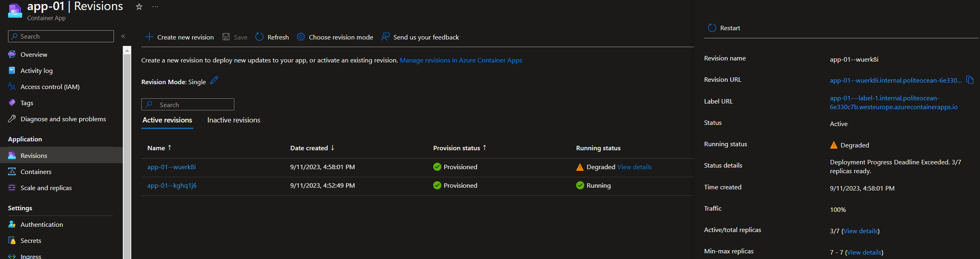The image size is (980, 259).
Task: Copy the Revision URL
Action: click(x=970, y=80)
